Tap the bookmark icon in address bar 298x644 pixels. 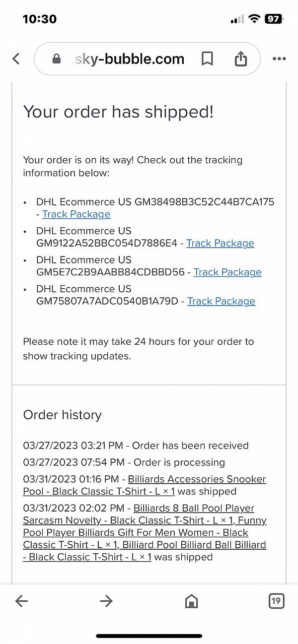coord(207,59)
